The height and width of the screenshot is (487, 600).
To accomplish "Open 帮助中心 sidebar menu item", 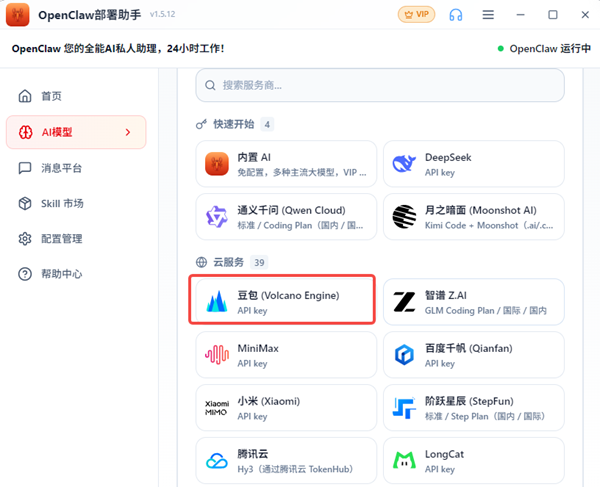I will point(76,274).
